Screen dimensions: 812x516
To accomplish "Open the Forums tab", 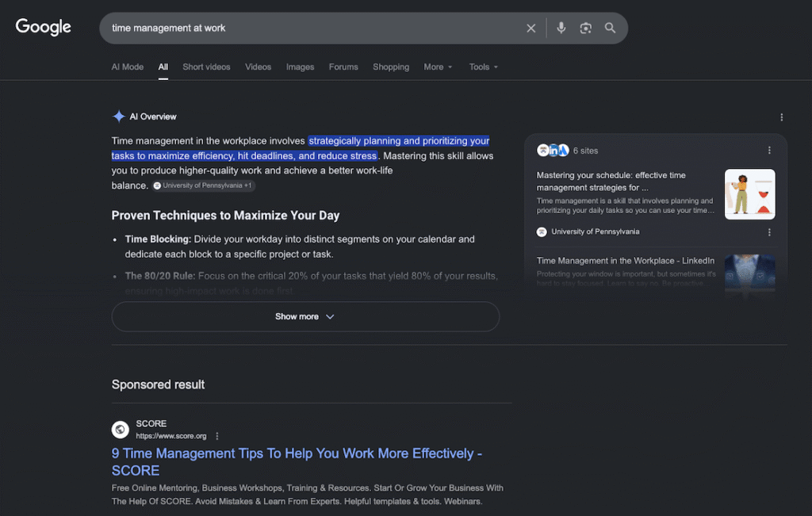I will pyautogui.click(x=343, y=67).
